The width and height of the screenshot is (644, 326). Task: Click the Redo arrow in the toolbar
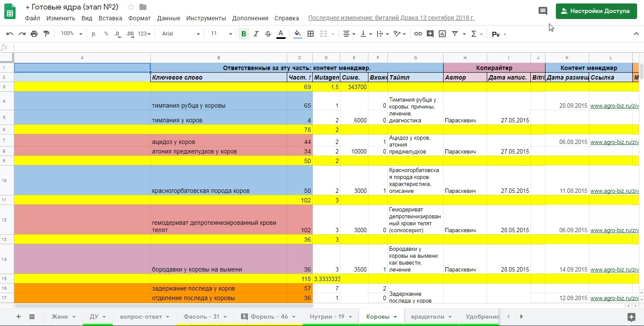click(x=22, y=34)
